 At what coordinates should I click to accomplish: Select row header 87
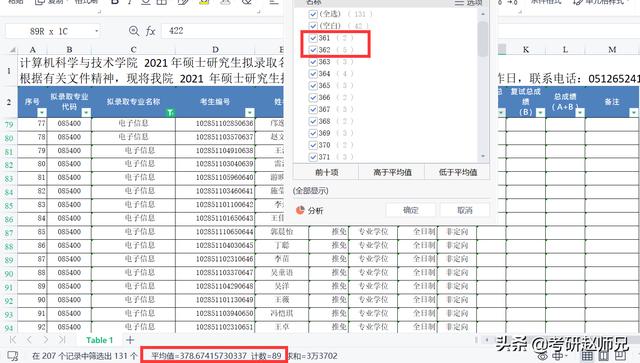pos(9,233)
